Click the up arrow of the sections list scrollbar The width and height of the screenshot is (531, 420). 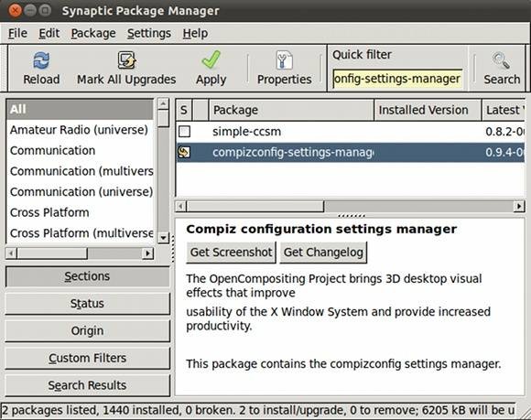(x=163, y=103)
